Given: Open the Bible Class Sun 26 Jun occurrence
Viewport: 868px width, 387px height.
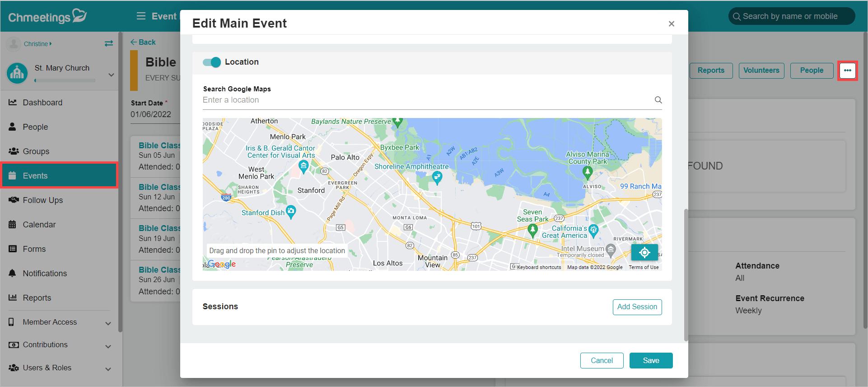Looking at the screenshot, I should 156,281.
